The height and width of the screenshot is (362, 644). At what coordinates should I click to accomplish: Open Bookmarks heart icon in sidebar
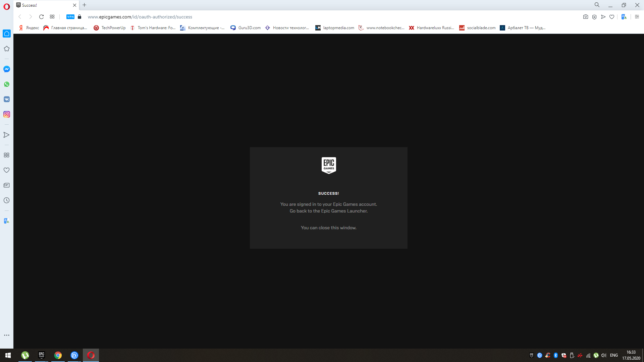tap(7, 170)
